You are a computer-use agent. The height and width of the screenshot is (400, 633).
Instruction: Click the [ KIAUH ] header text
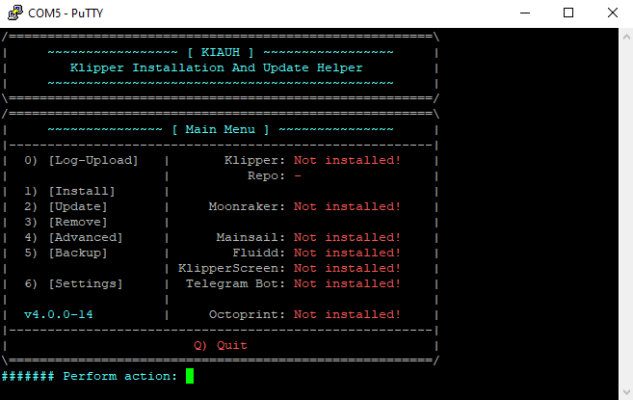tap(220, 52)
